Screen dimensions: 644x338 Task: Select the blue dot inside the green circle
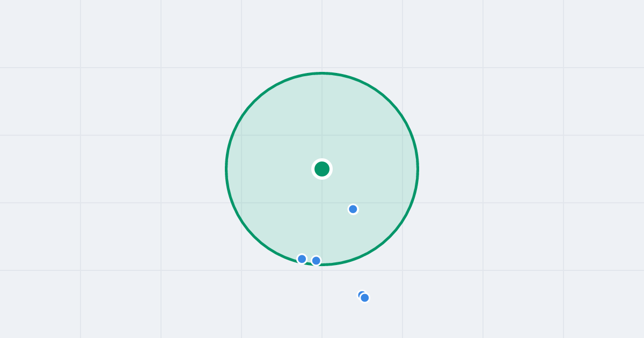pos(353,209)
